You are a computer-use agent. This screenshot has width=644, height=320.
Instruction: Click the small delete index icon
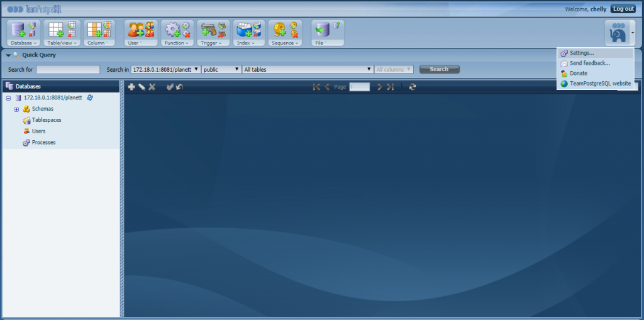point(257,34)
